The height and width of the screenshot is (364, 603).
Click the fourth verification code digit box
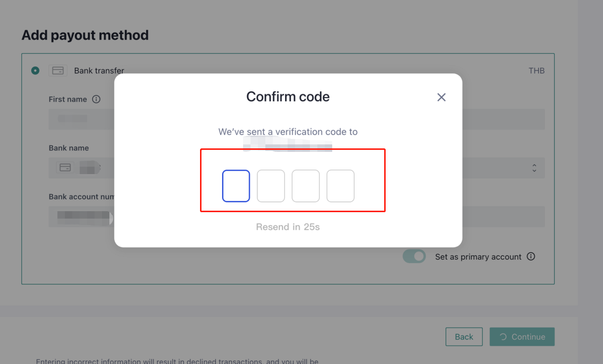point(340,186)
